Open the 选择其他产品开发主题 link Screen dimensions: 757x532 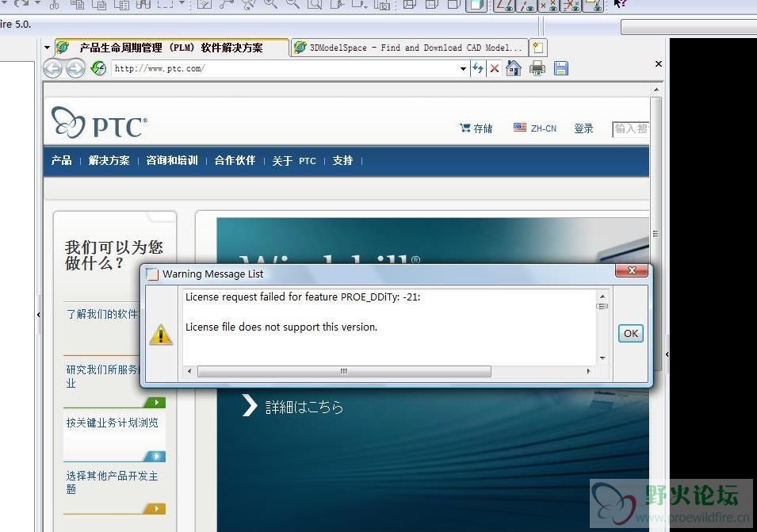click(112, 482)
